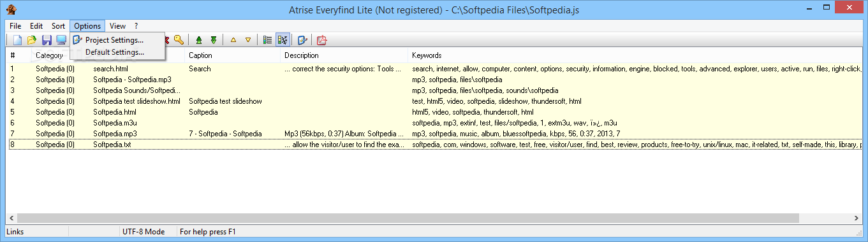Viewport: 868px width, 242px height.
Task: Click 'UTF-8 Mode' in status bar
Action: click(x=143, y=232)
